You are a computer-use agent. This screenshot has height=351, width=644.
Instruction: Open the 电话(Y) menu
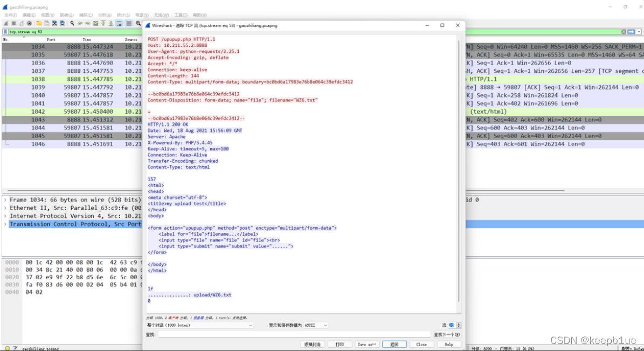pyautogui.click(x=142, y=15)
